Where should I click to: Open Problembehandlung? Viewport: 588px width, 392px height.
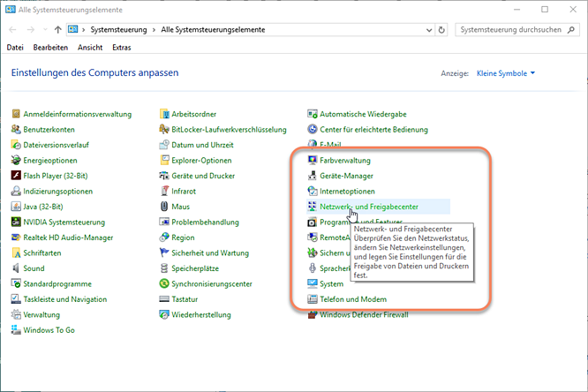(x=205, y=222)
